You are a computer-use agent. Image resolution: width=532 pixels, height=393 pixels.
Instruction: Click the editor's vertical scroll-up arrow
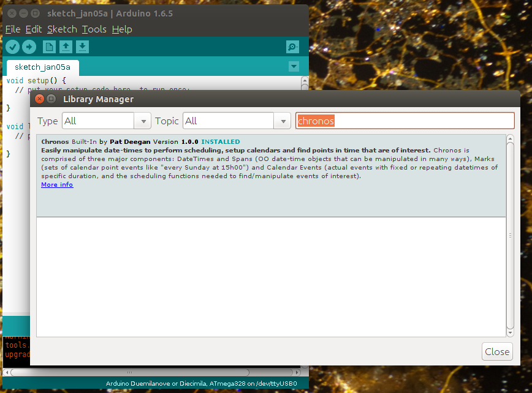tap(305, 80)
